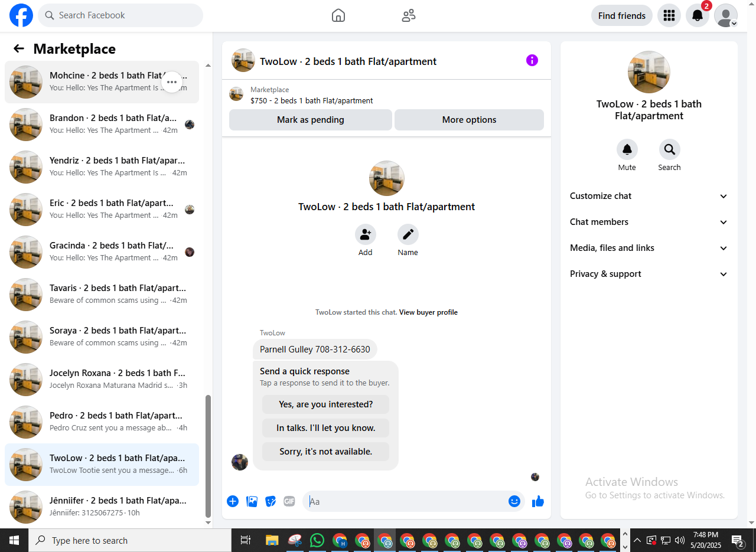Open the account profile avatar menu

coord(726,15)
